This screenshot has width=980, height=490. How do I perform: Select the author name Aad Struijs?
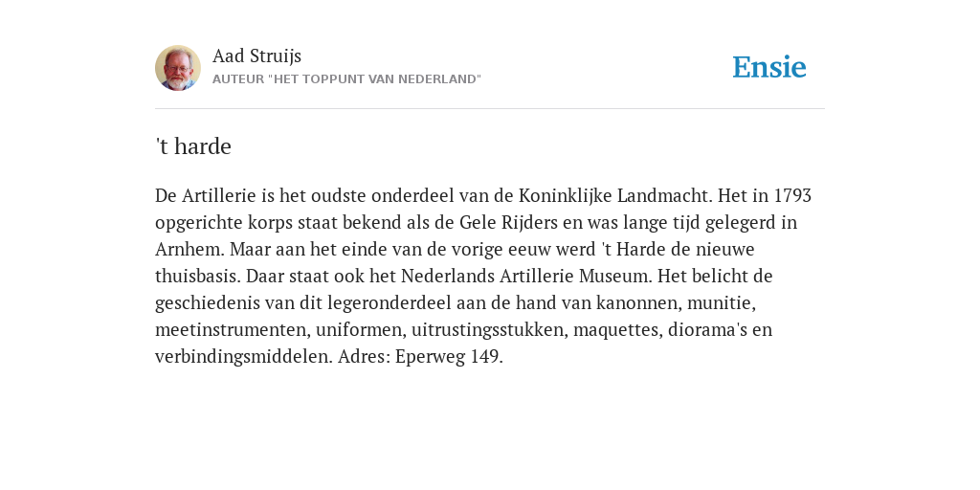[256, 56]
